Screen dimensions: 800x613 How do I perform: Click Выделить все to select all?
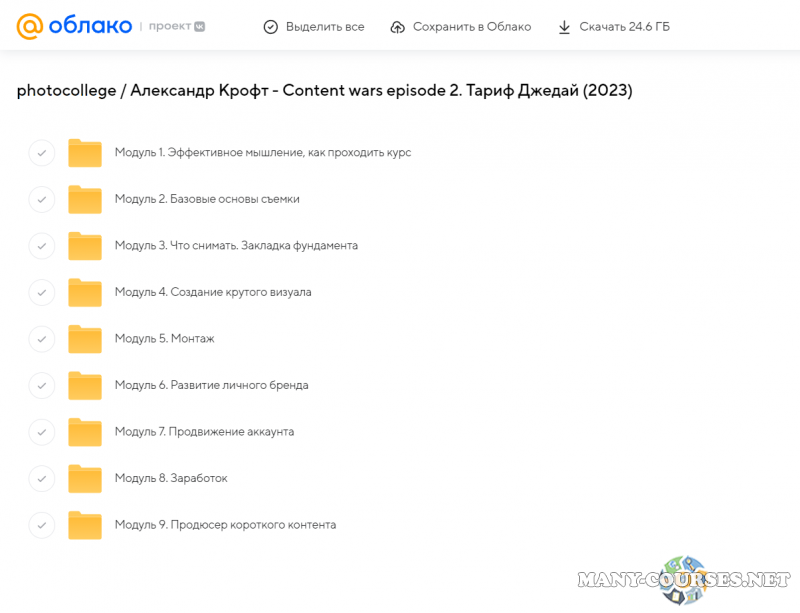(x=314, y=27)
